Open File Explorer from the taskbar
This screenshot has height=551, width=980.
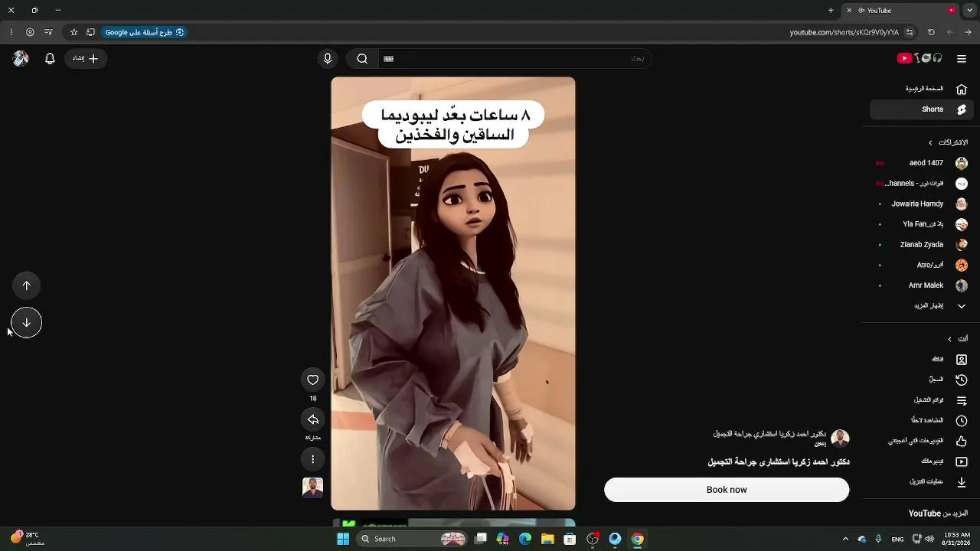547,539
